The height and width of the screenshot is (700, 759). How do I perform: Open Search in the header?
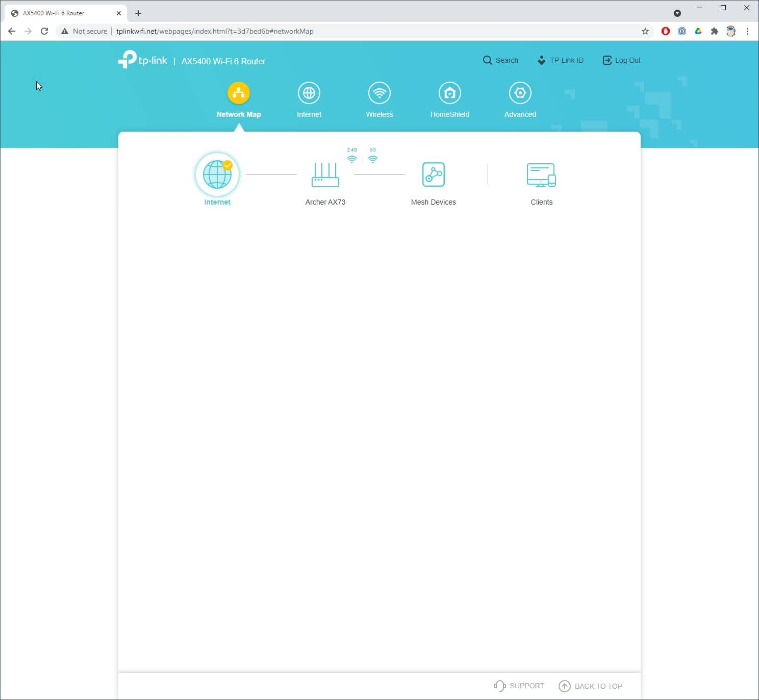500,60
